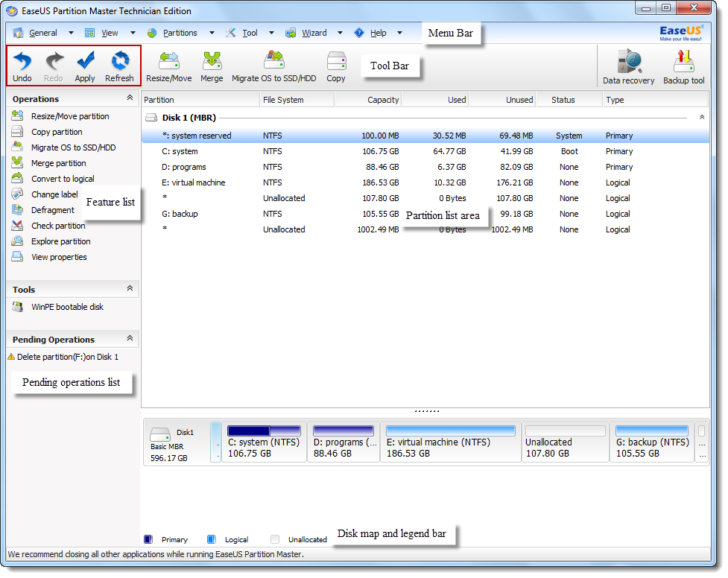Collapse the Operations panel

coord(130,98)
